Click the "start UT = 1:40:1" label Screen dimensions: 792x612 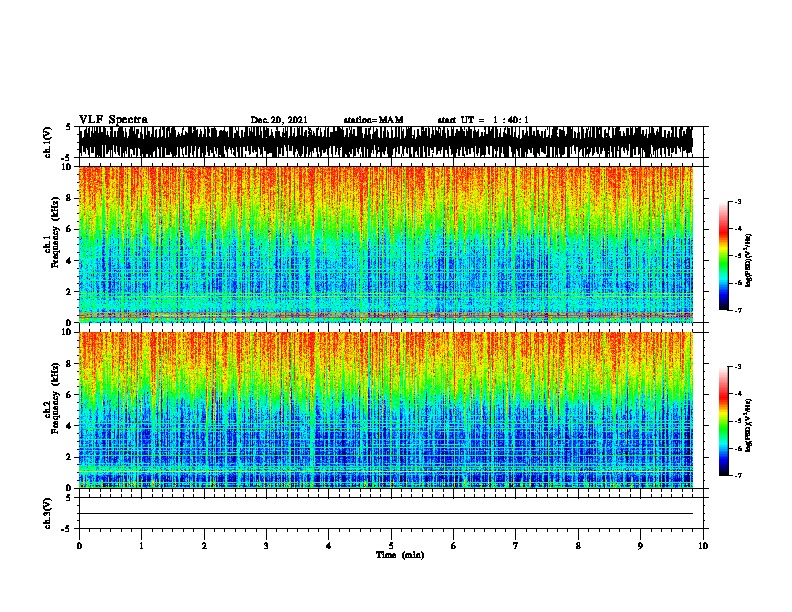click(x=483, y=120)
